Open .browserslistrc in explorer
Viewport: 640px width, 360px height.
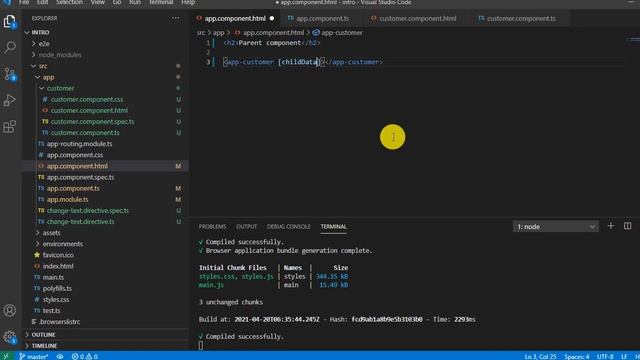tap(60, 322)
